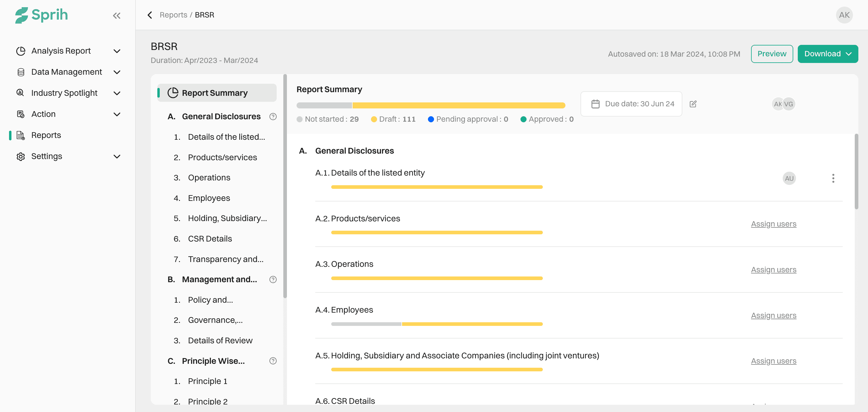The image size is (868, 412).
Task: Click Reports in the breadcrumb
Action: coord(173,15)
